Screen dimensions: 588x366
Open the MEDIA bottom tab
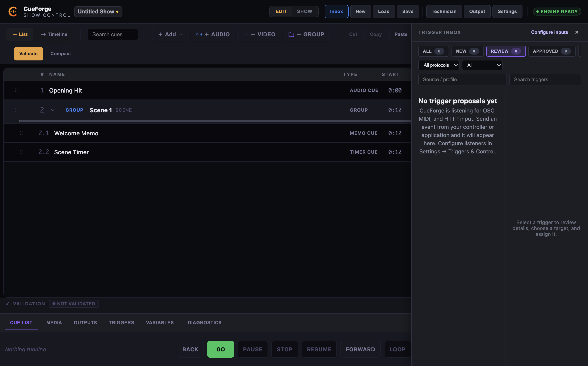click(54, 322)
